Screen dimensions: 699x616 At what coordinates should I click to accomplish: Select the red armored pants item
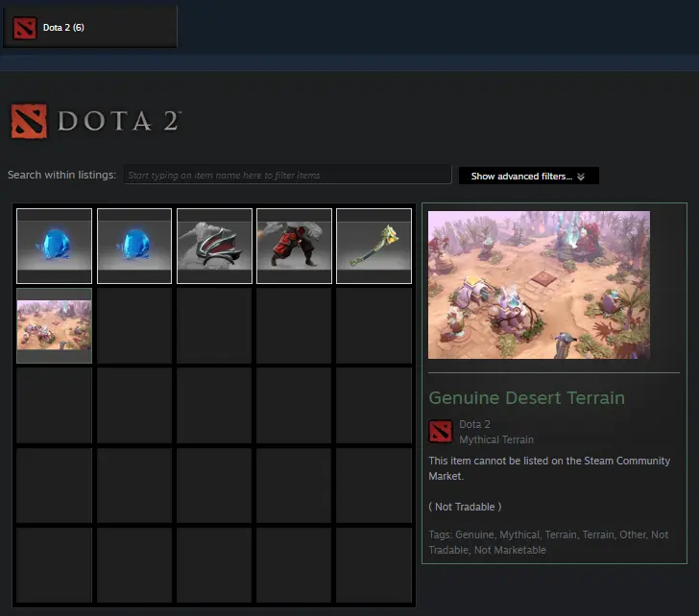pyautogui.click(x=294, y=246)
